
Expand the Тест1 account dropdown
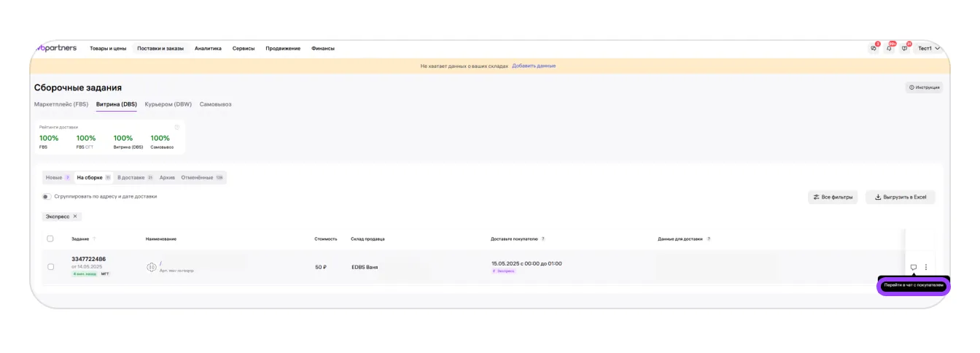(x=928, y=48)
